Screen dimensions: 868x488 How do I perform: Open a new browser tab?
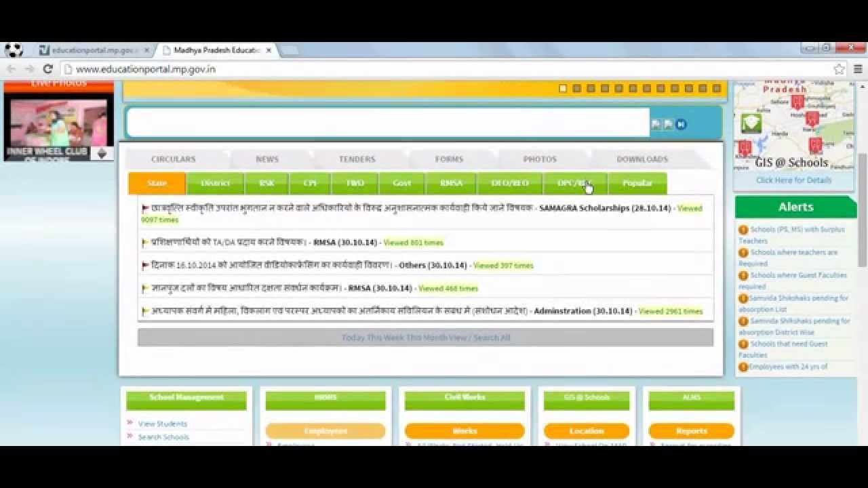coord(289,50)
